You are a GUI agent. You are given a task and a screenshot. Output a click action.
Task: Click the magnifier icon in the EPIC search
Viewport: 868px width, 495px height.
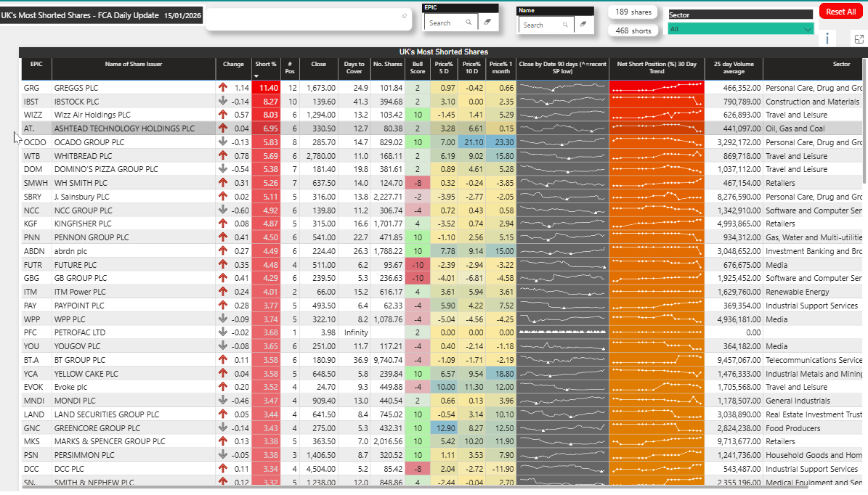pos(469,22)
